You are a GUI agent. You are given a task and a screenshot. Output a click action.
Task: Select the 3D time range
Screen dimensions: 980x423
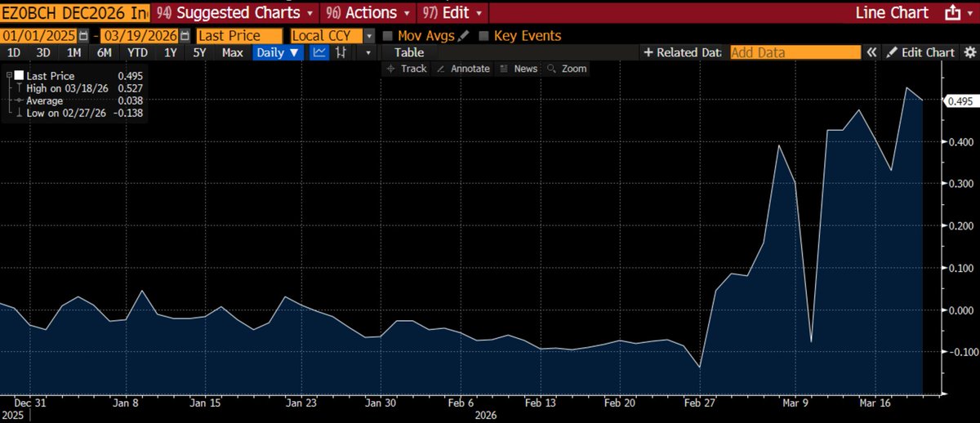pyautogui.click(x=43, y=52)
